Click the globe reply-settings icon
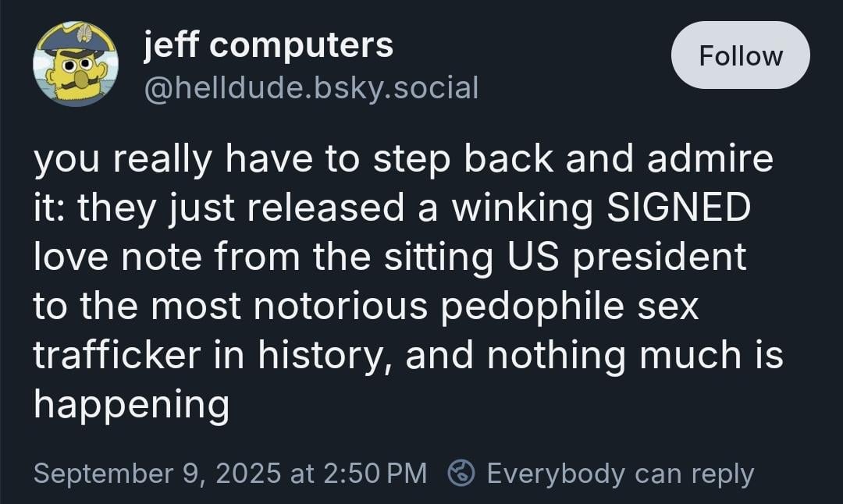The width and height of the screenshot is (843, 504). coord(461,474)
